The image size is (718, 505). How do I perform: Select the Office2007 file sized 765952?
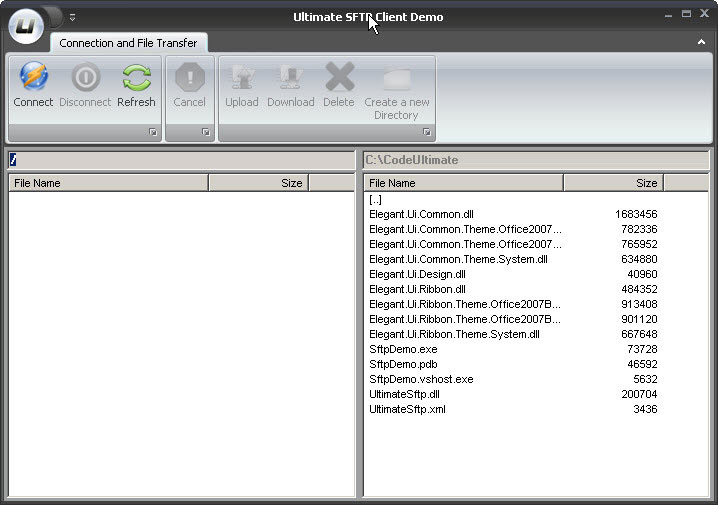(465, 244)
